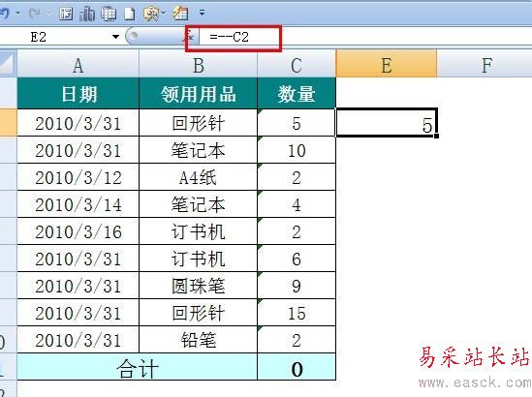Click the bar chart icon
Image resolution: width=532 pixels, height=397 pixels.
point(87,14)
